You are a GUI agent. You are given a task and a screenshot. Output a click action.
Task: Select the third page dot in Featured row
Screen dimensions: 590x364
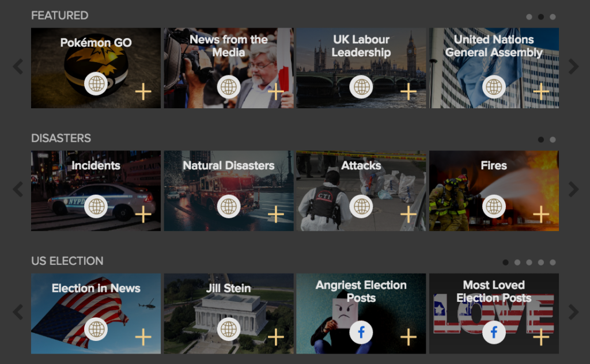tap(553, 17)
